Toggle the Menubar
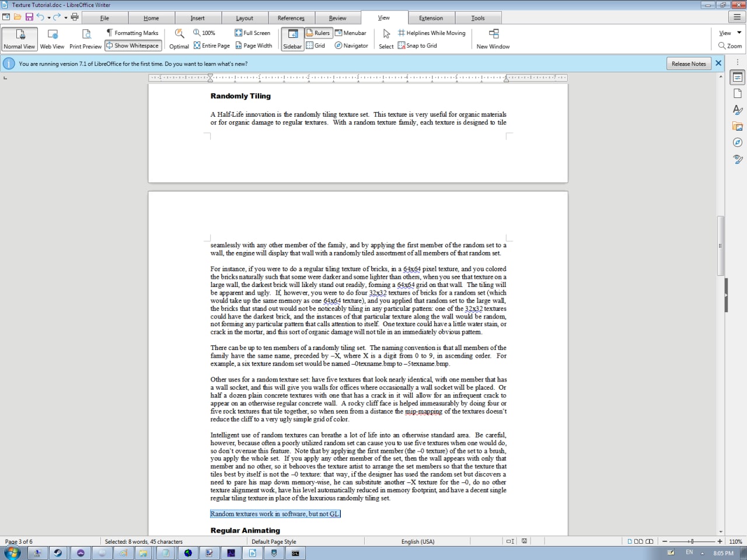 351,33
